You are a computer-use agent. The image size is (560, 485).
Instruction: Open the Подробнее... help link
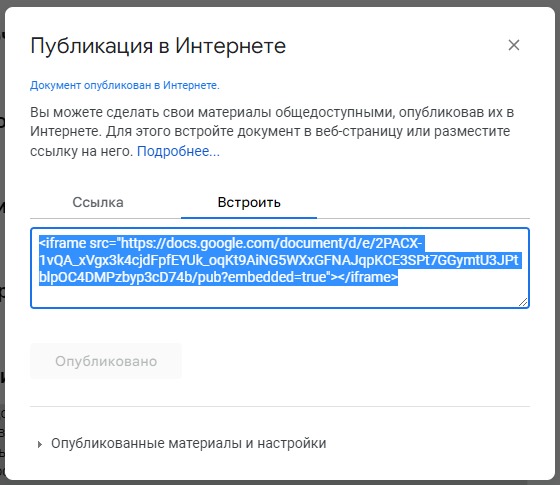tap(178, 151)
